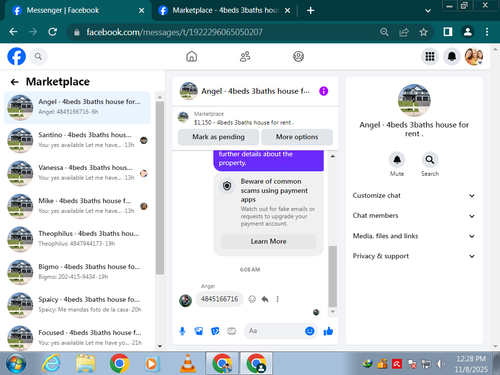Close the Marketplace browser tab

[x=287, y=11]
